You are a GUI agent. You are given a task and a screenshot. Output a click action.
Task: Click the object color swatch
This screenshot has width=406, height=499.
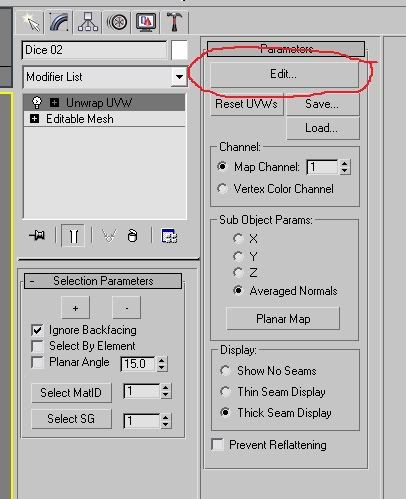point(179,50)
